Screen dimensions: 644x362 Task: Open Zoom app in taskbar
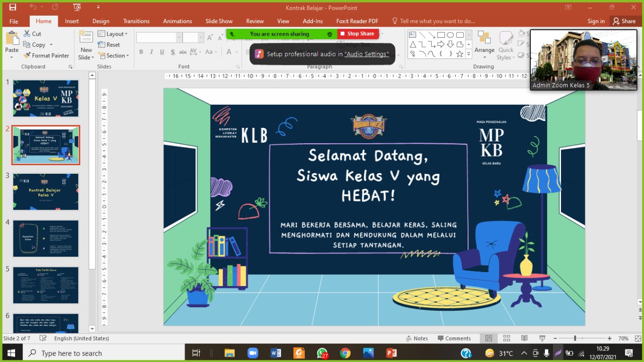[252, 353]
